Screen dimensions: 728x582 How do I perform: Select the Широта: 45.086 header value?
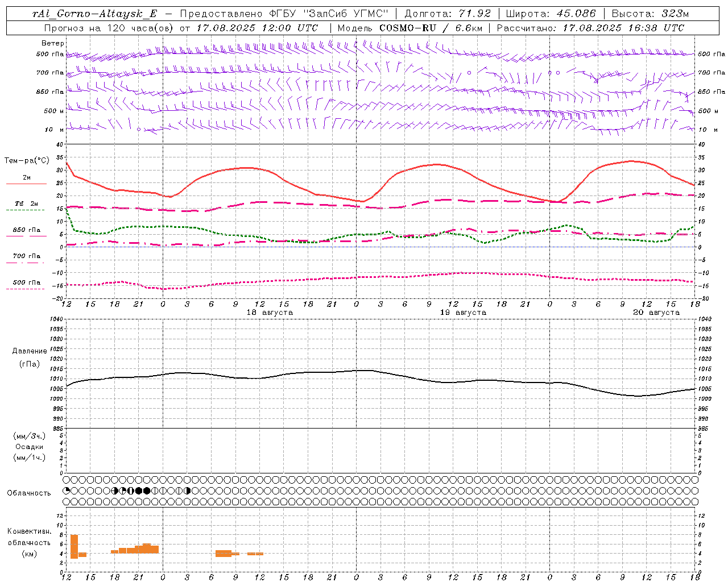pyautogui.click(x=551, y=14)
